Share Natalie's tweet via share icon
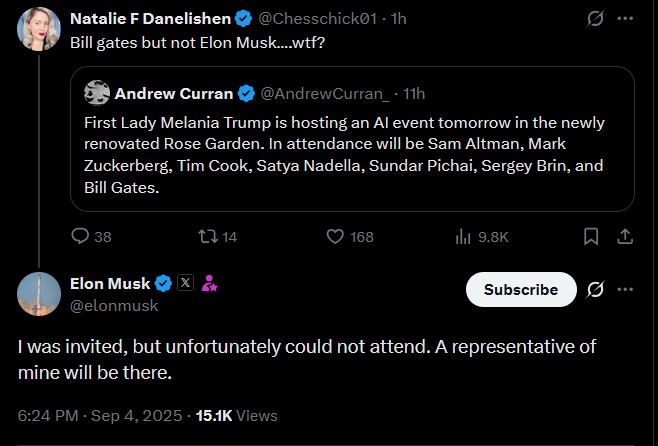The width and height of the screenshot is (658, 446). [x=626, y=237]
